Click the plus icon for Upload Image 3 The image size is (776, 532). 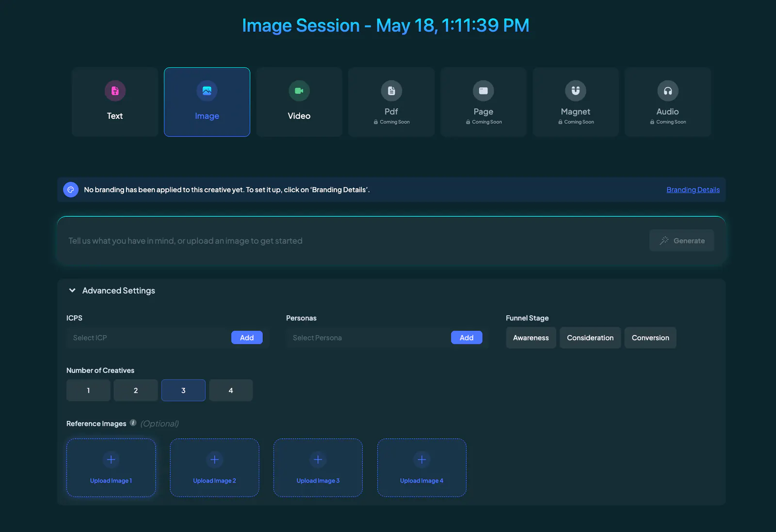coord(318,459)
